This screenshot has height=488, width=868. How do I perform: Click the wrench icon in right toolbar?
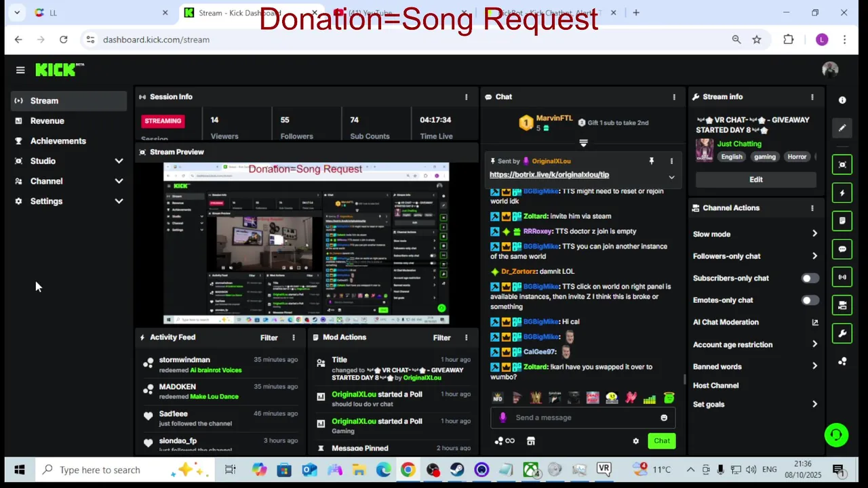tap(842, 333)
